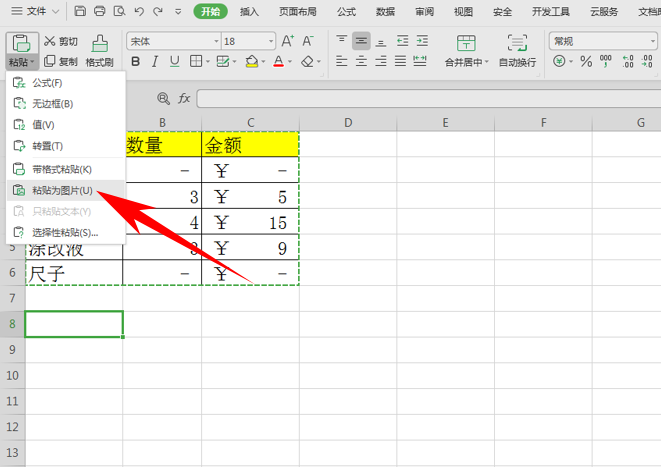Switch to 审阅 tab

[424, 12]
